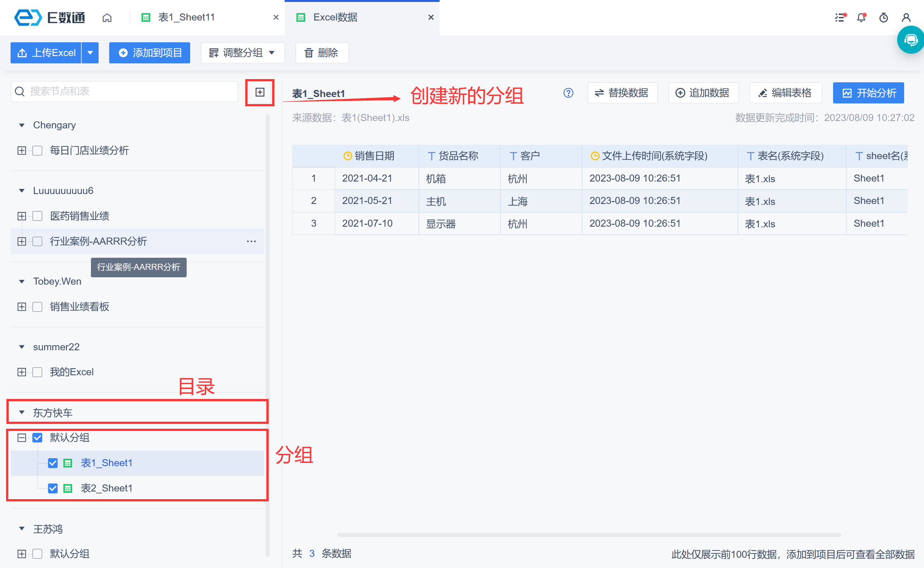Uncheck the 表2_Sheet1 checkbox

click(x=53, y=488)
